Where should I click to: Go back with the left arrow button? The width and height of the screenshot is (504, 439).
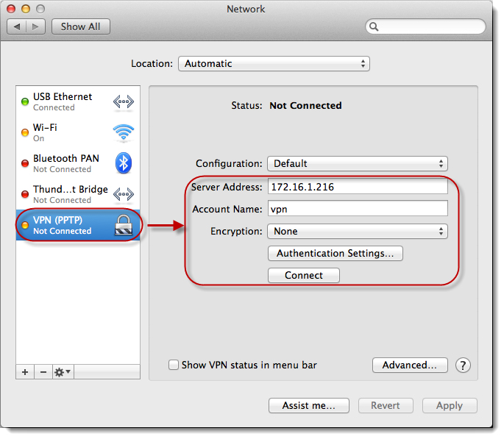[17, 26]
